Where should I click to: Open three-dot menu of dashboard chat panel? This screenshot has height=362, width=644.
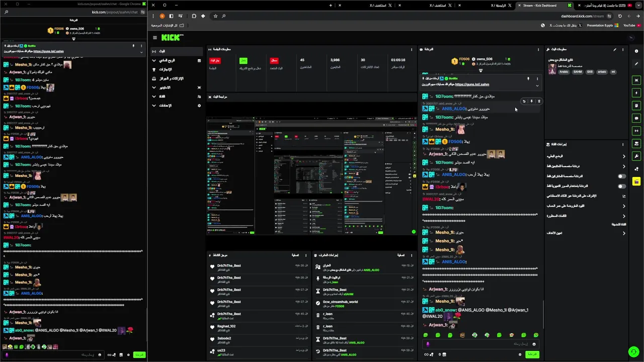tap(538, 49)
